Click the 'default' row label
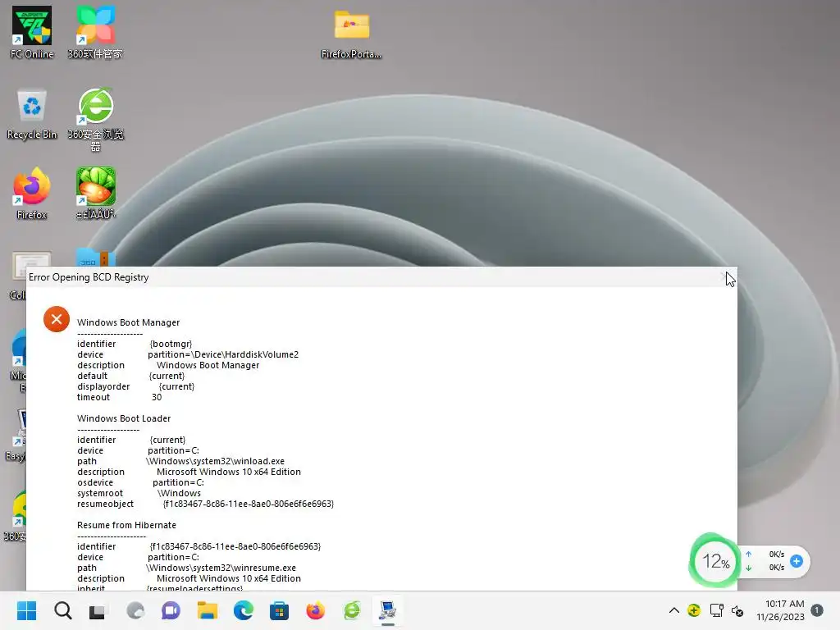The height and width of the screenshot is (630, 840). [x=92, y=376]
